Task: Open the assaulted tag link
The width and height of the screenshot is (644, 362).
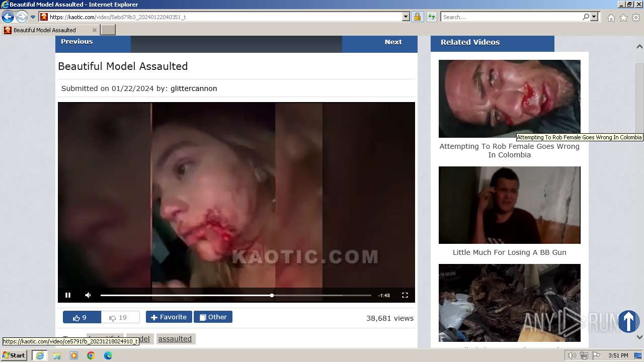Action: click(175, 339)
